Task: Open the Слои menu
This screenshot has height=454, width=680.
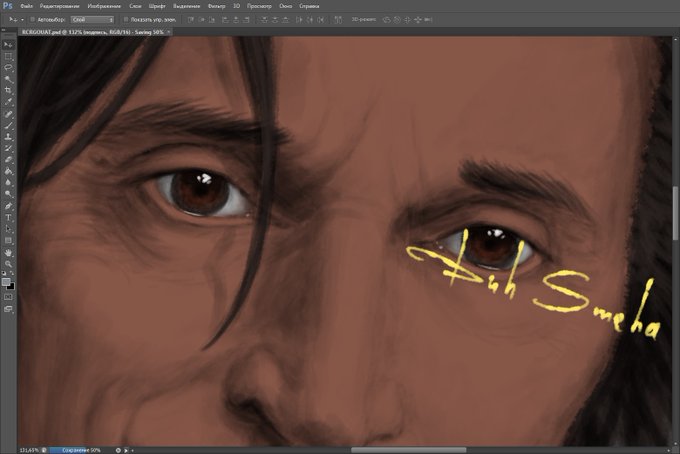Action: point(135,6)
